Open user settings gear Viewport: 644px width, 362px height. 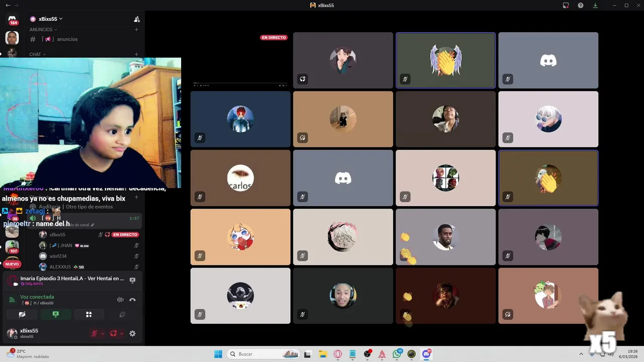[x=132, y=333]
